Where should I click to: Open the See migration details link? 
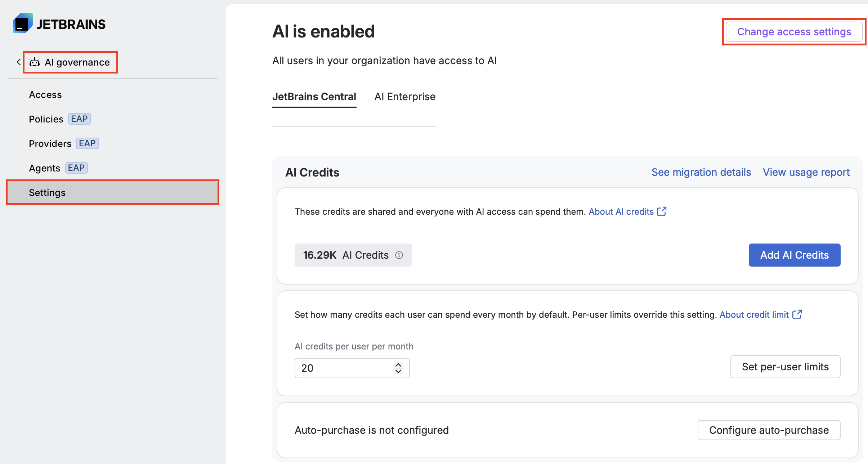tap(701, 172)
